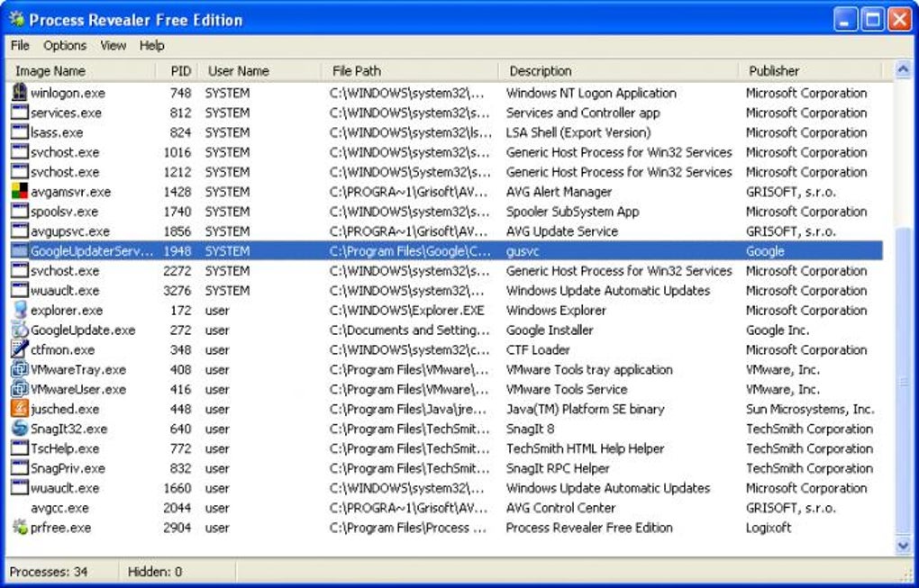Select 'TechSmith HTML Help Helper' description
Image resolution: width=919 pixels, height=588 pixels.
pyautogui.click(x=585, y=448)
